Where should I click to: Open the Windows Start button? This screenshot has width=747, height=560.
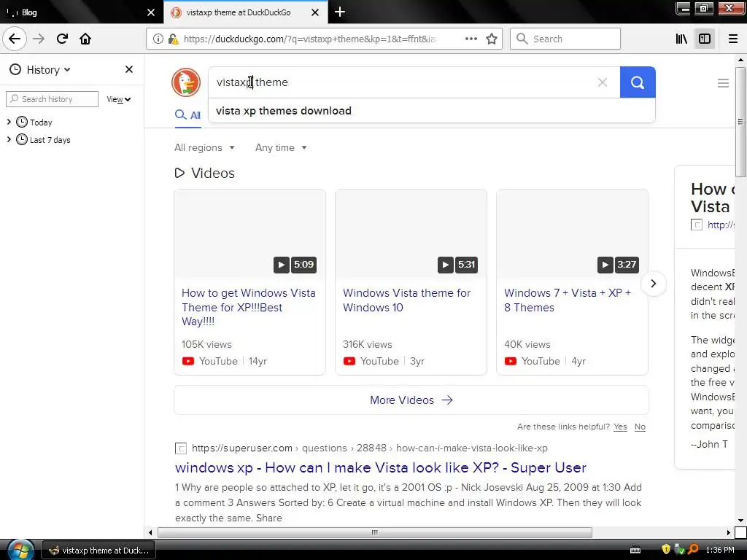pyautogui.click(x=20, y=550)
